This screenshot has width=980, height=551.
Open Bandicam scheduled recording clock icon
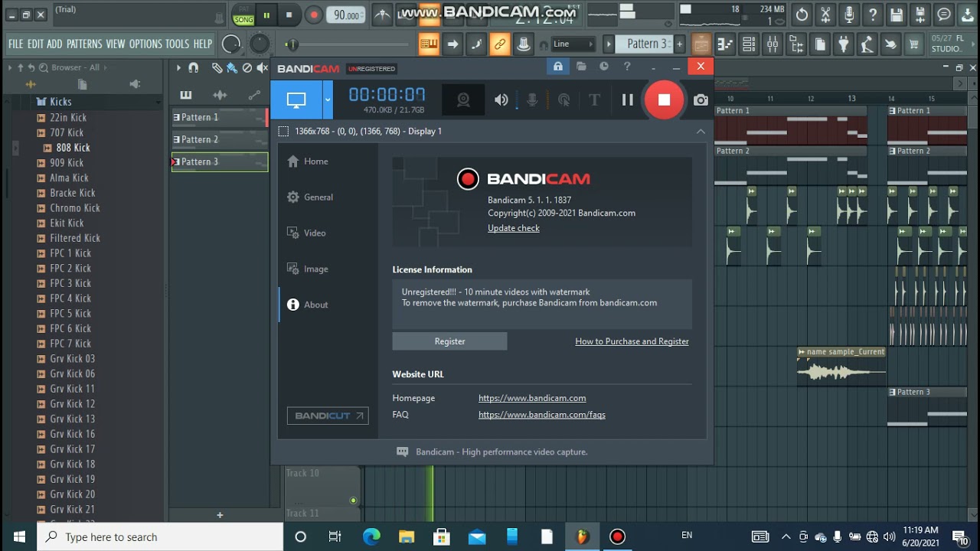click(604, 67)
